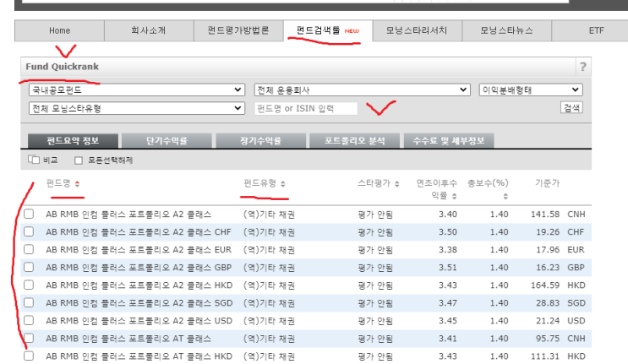Click the 3.51 return value

(448, 268)
